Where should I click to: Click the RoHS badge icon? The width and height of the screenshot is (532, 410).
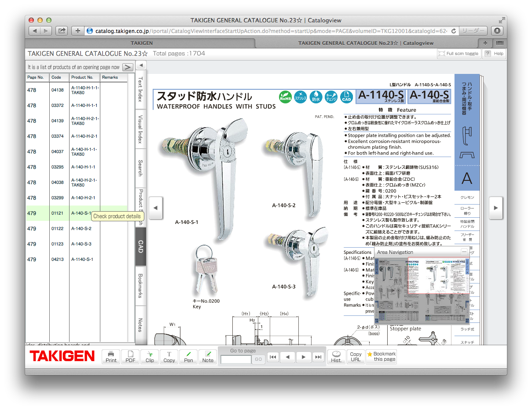286,97
